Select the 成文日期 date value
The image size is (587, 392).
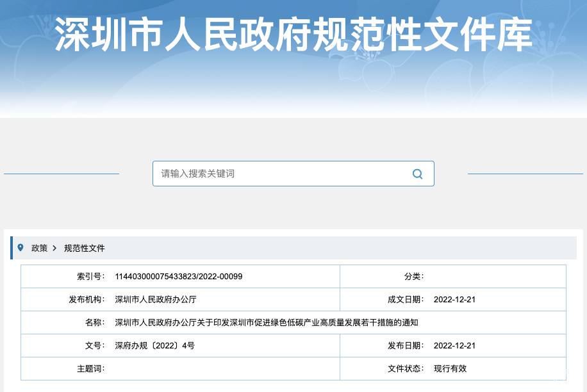[x=454, y=300]
